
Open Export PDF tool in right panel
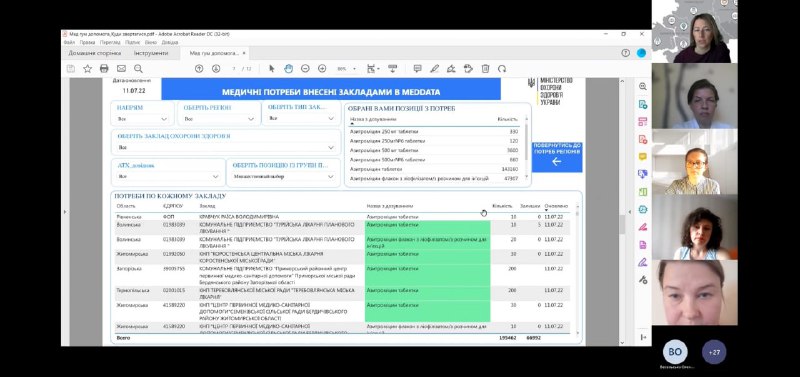pos(643,105)
